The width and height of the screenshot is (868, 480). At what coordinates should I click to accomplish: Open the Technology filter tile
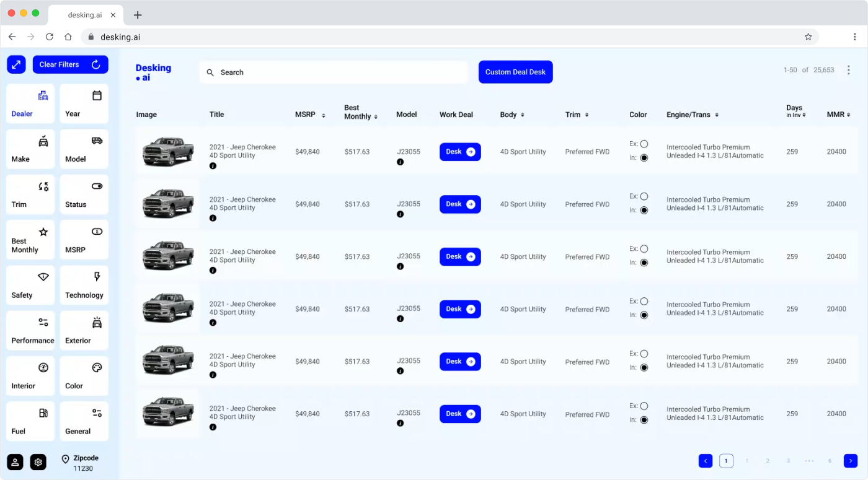click(x=84, y=286)
